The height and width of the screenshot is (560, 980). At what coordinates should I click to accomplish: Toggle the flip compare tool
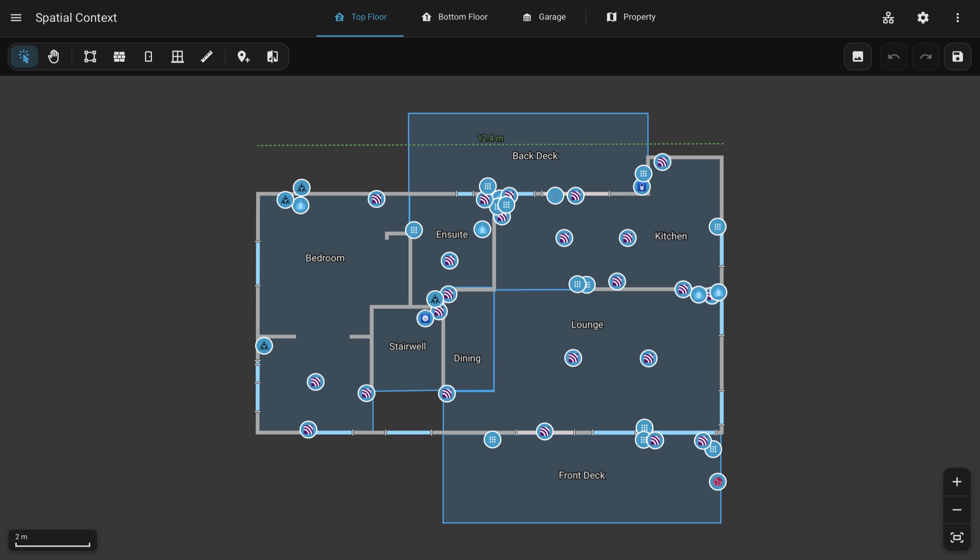point(272,57)
